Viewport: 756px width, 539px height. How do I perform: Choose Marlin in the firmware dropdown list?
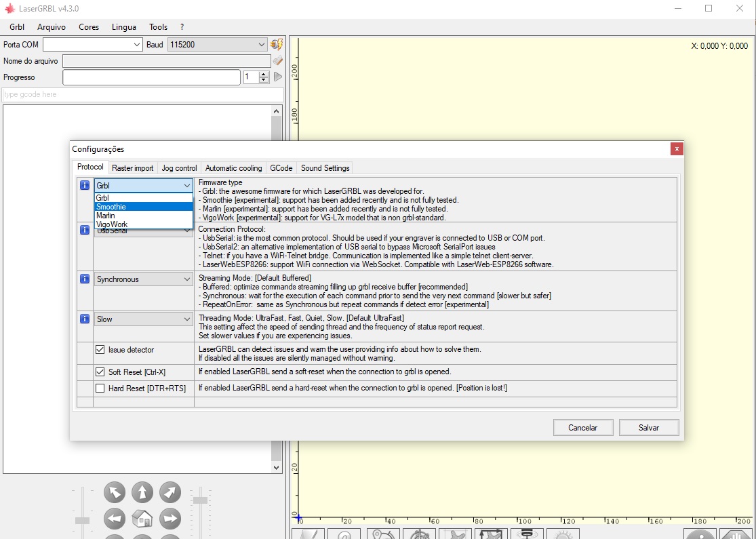106,216
